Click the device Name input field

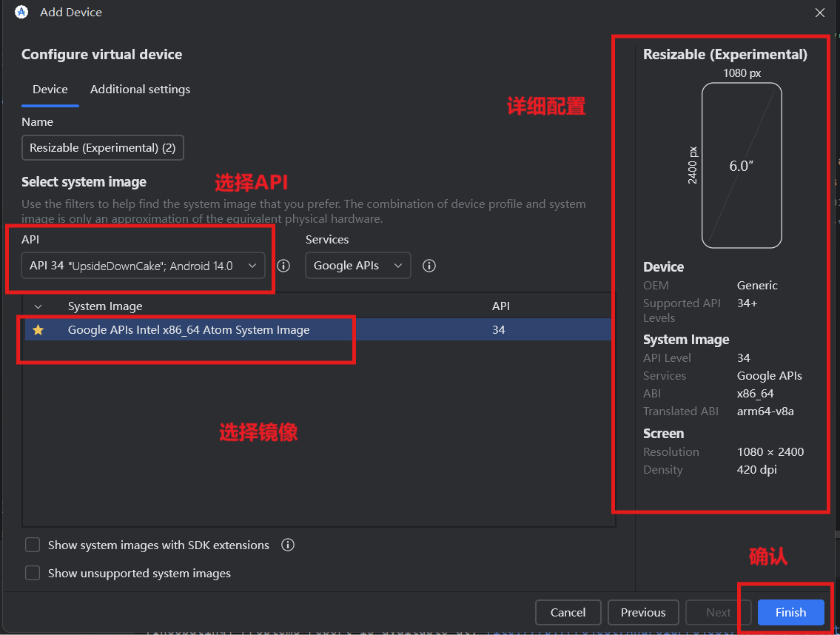pyautogui.click(x=103, y=148)
